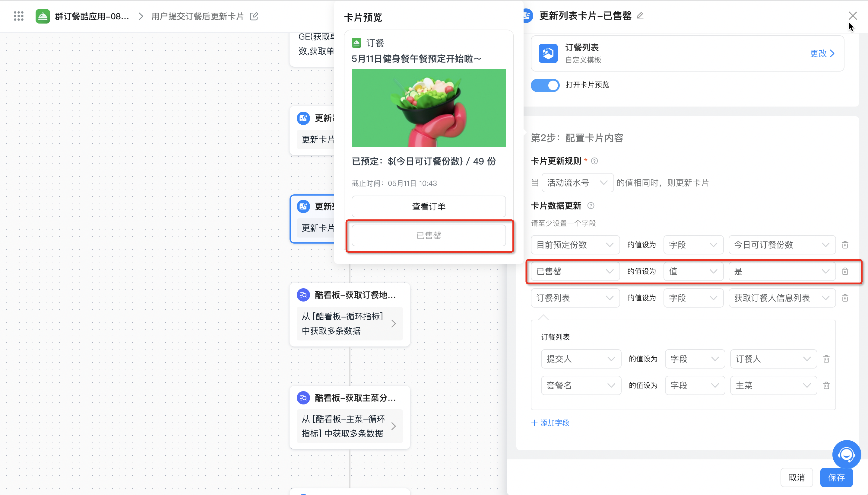Click edit icon beside workflow name
Image resolution: width=868 pixels, height=495 pixels.
254,16
